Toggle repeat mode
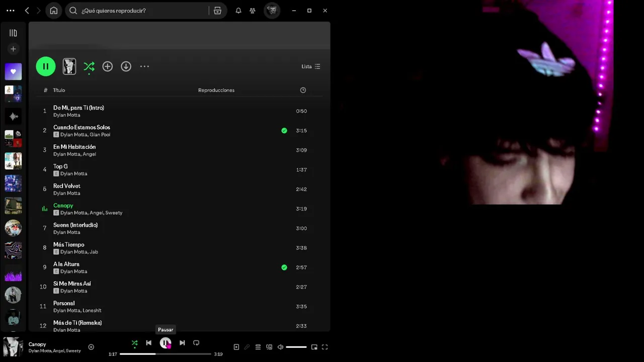This screenshot has height=362, width=644. pos(196,343)
